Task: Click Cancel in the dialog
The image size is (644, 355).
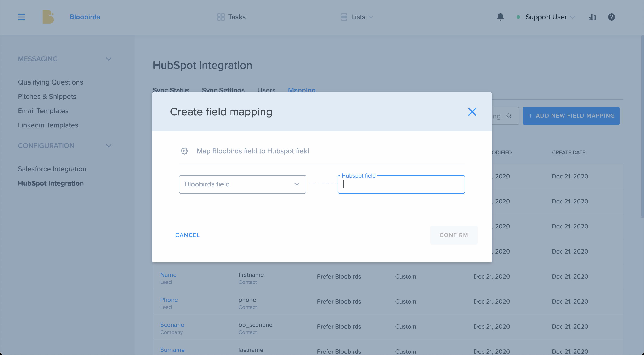Action: (x=188, y=235)
